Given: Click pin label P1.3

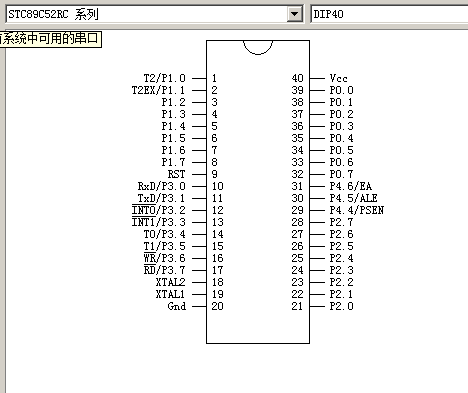Looking at the screenshot, I should click(x=173, y=114).
